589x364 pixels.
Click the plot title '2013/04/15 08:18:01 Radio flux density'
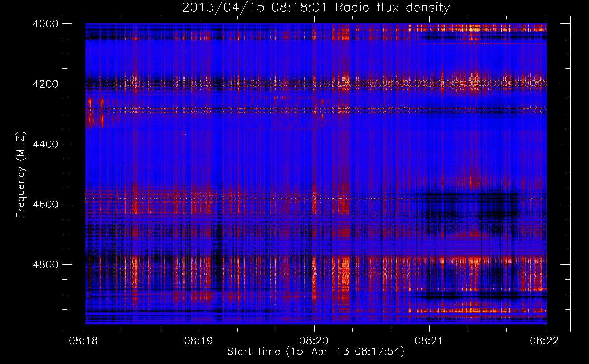coord(316,8)
